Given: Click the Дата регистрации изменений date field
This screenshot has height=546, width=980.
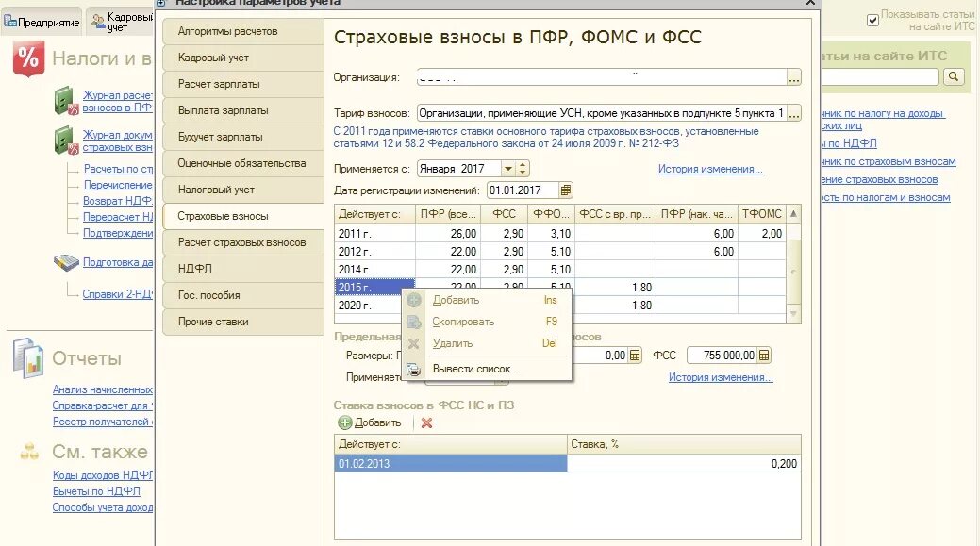Looking at the screenshot, I should tap(523, 190).
